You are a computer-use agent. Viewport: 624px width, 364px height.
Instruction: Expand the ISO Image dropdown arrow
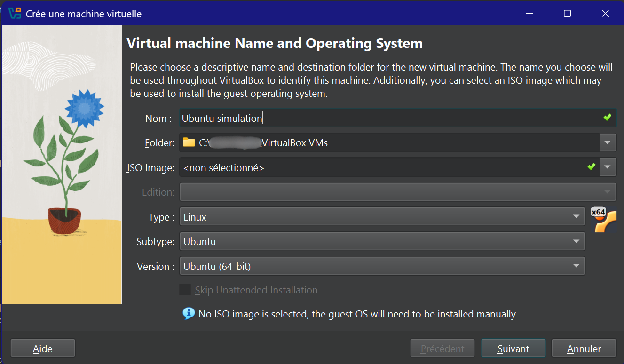click(608, 167)
